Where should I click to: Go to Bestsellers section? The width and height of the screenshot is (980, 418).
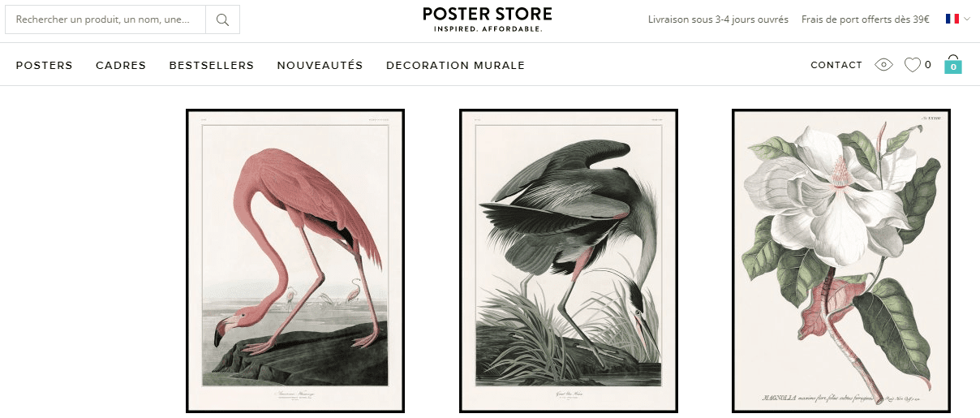click(x=211, y=65)
